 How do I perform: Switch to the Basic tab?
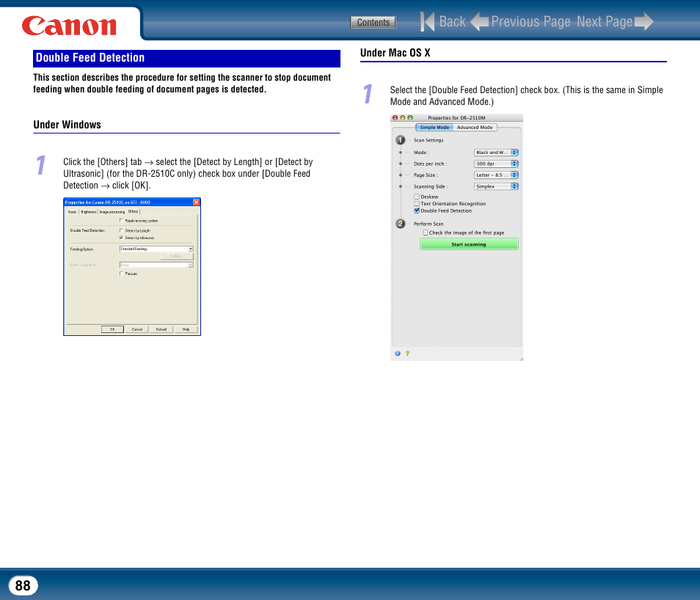73,212
